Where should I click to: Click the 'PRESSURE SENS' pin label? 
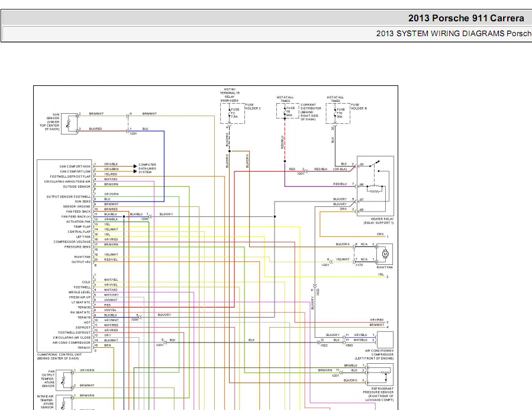(x=78, y=247)
